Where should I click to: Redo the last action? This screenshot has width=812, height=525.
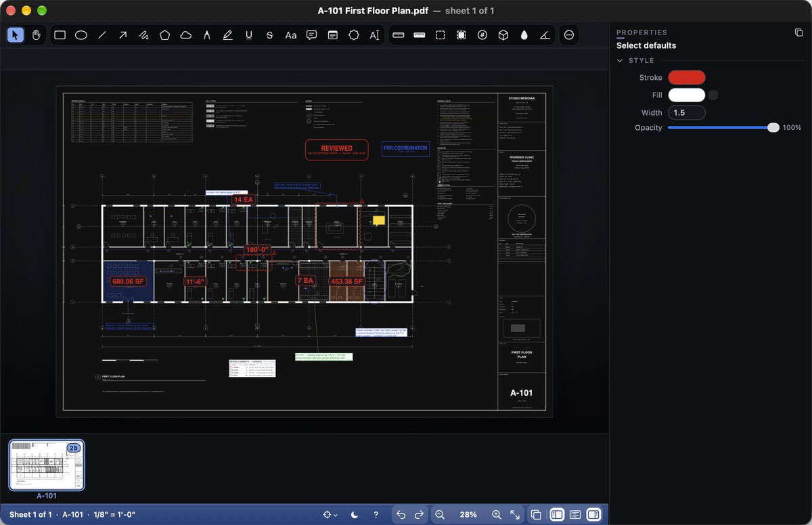(x=419, y=515)
